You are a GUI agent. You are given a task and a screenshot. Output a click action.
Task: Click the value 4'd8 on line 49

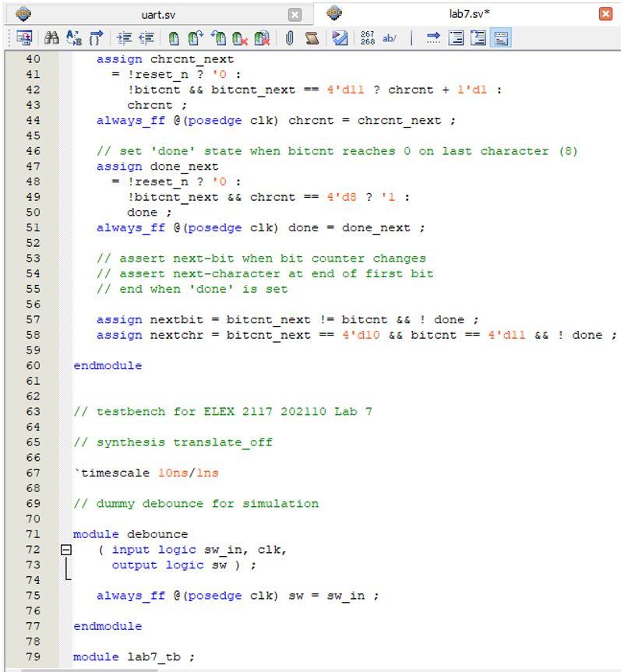click(x=341, y=197)
